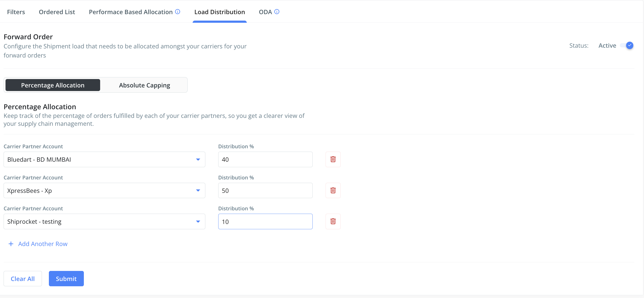Viewport: 644px width, 298px height.
Task: Focus the distribution field showing 40
Action: pos(265,159)
